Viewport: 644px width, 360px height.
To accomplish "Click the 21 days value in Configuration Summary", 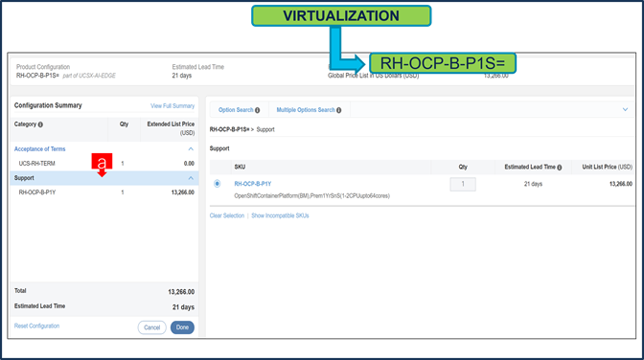I will pos(183,307).
